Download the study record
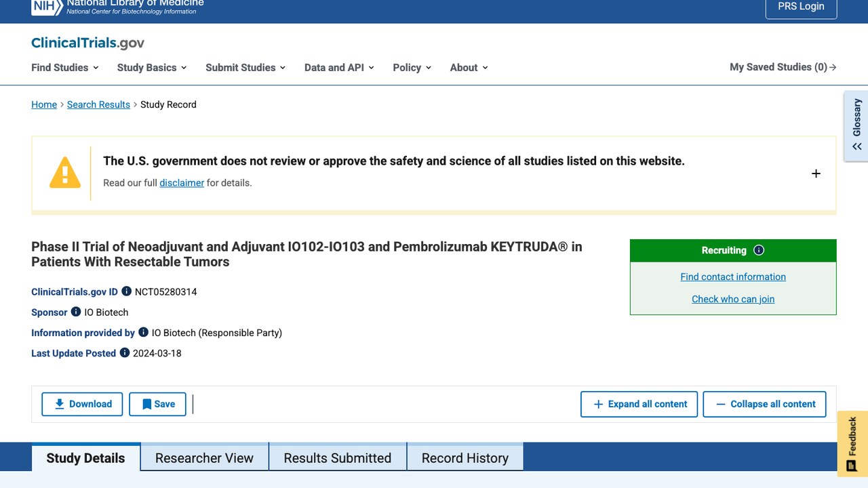This screenshot has width=868, height=488. tap(82, 404)
